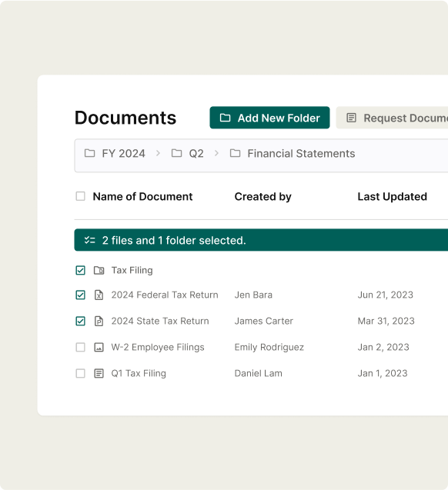This screenshot has width=448, height=490.
Task: Check the Q1 Tax Filing checkbox
Action: pos(80,373)
